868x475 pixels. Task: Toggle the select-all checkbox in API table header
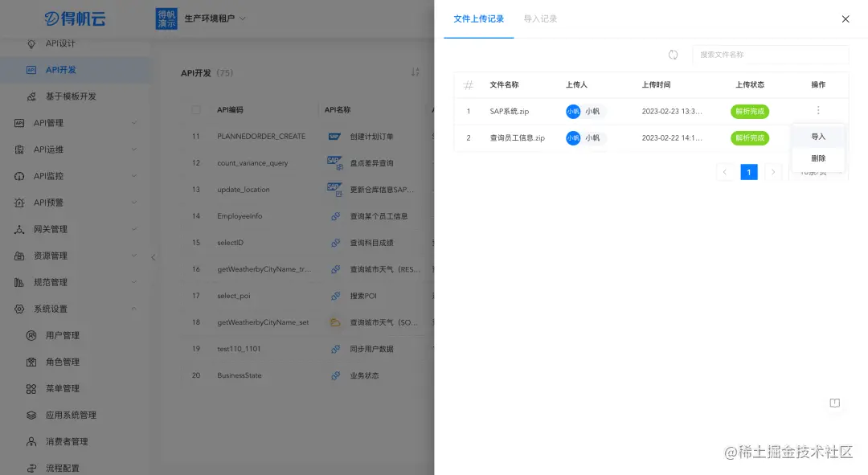[x=195, y=110]
